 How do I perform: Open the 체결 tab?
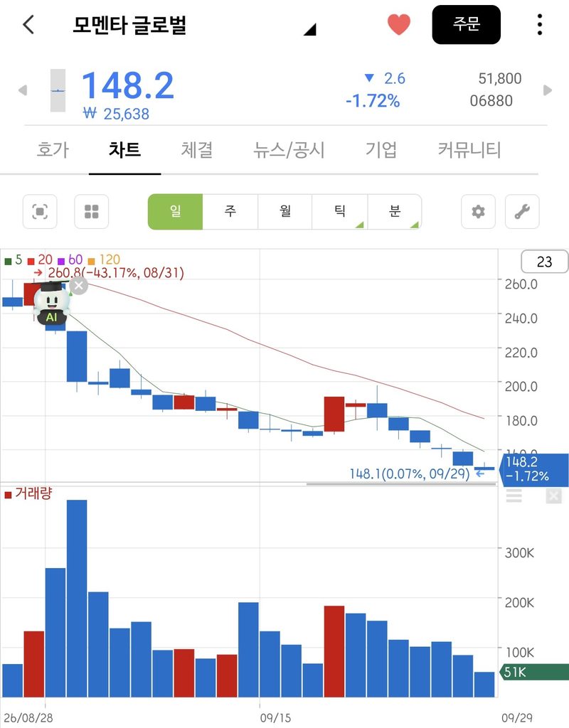(x=196, y=150)
